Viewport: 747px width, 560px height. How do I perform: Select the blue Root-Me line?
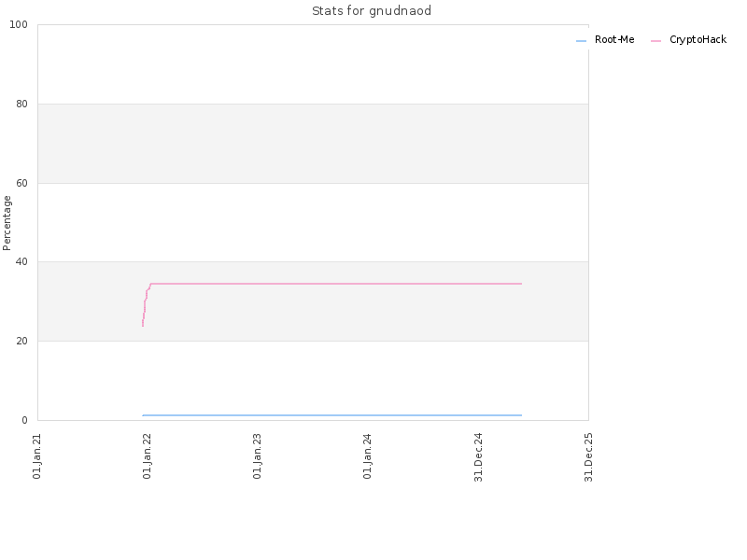pos(332,415)
